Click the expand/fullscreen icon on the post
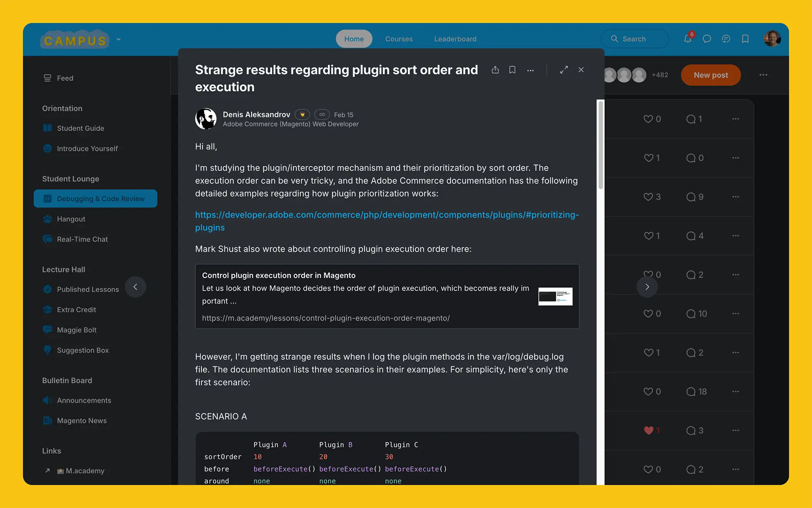This screenshot has height=508, width=812. point(564,69)
